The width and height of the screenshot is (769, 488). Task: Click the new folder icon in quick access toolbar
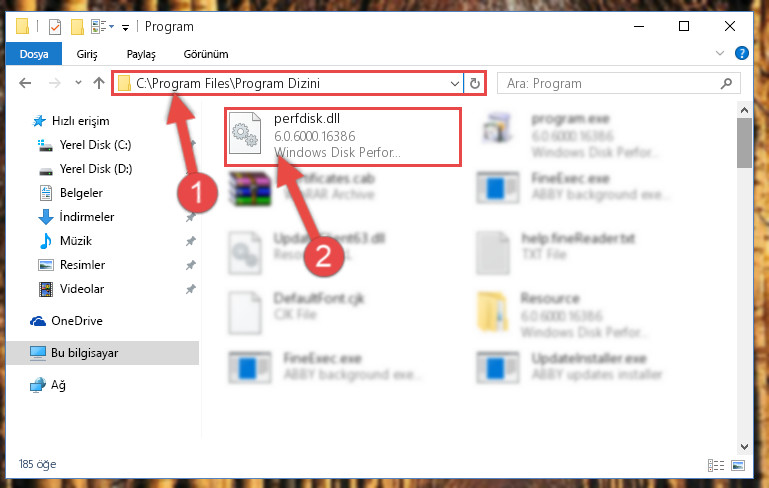(77, 26)
